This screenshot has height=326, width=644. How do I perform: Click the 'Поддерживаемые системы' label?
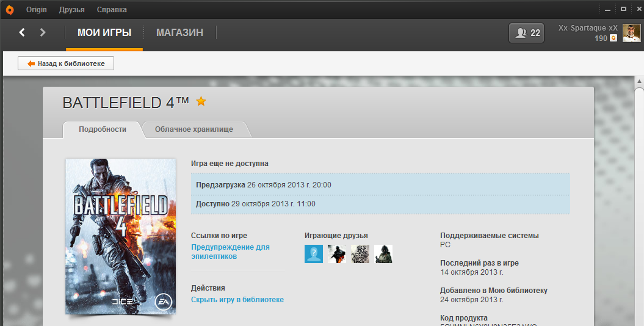click(x=489, y=236)
